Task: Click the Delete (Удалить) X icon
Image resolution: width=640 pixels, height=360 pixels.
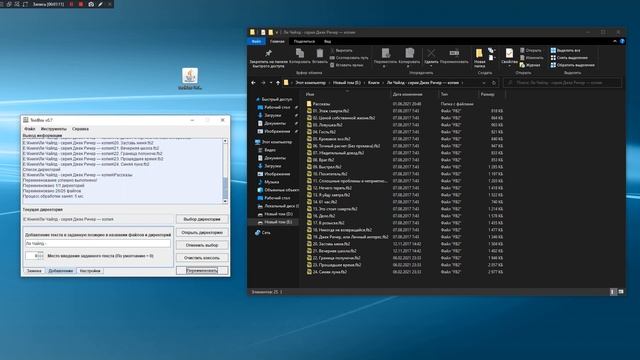Action: point(431,53)
